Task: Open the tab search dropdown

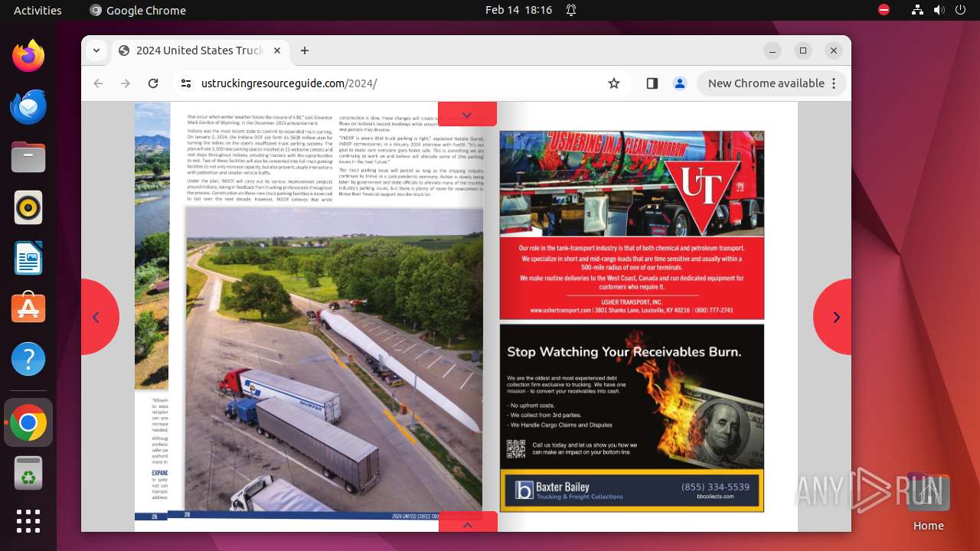Action: pyautogui.click(x=96, y=51)
